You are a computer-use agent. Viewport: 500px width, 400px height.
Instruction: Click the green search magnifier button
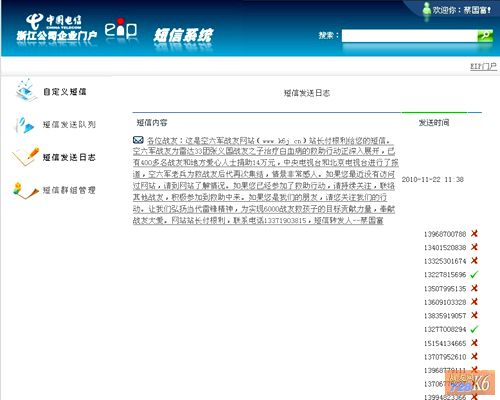[485, 35]
